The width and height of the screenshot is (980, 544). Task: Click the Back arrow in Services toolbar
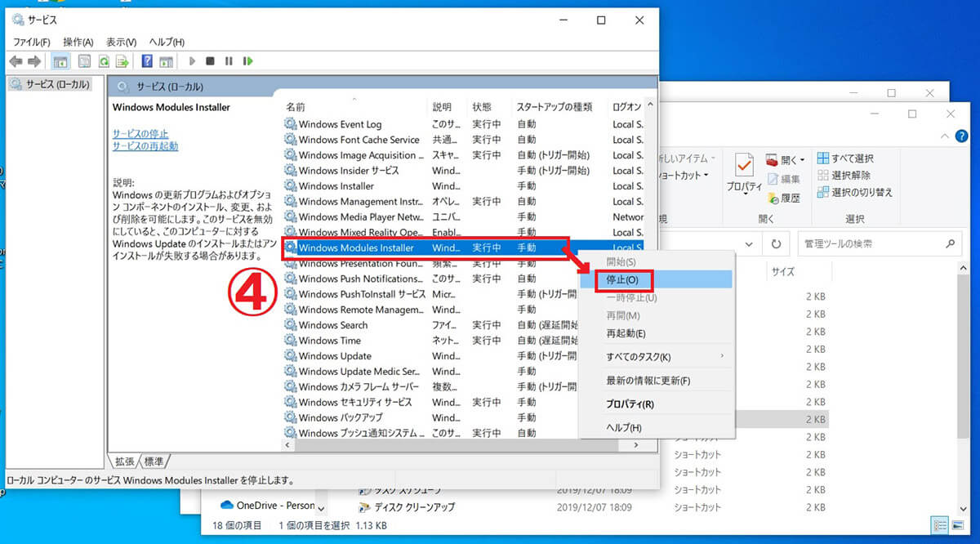[16, 61]
